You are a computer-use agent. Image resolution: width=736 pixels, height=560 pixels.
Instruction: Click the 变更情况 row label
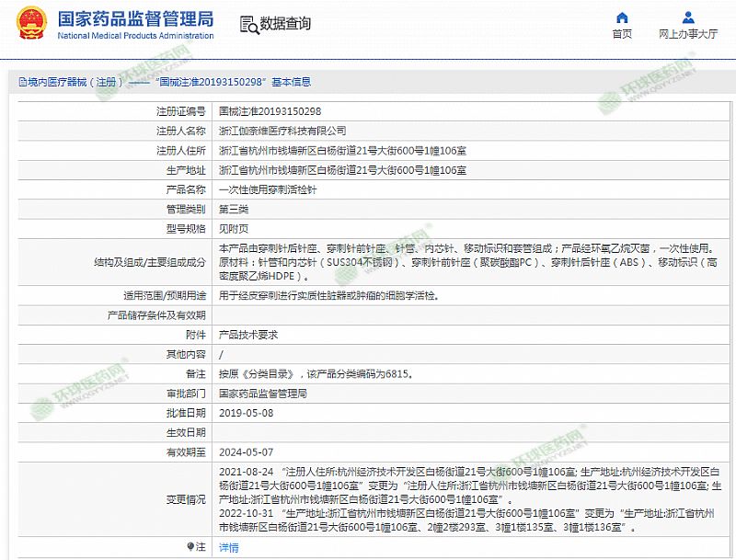click(187, 499)
